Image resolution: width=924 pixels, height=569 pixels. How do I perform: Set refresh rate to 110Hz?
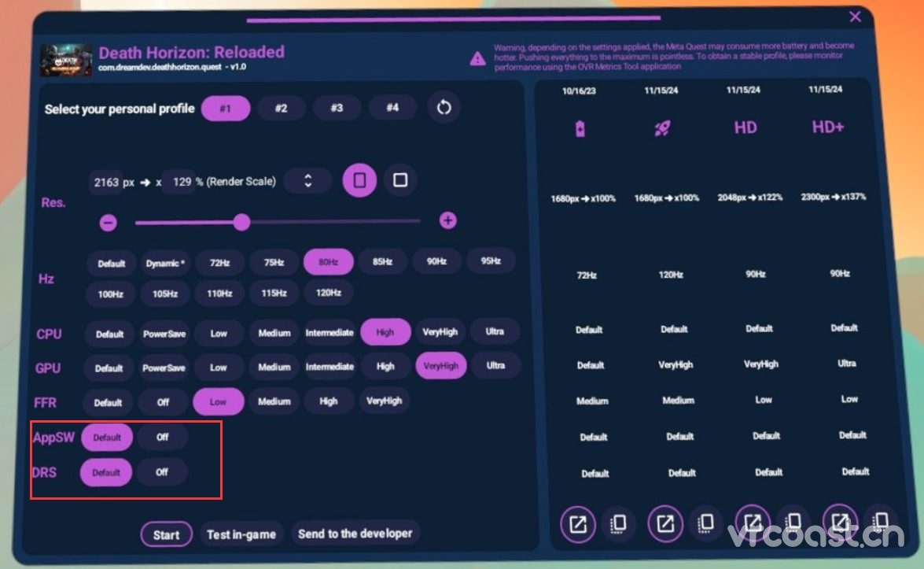219,293
